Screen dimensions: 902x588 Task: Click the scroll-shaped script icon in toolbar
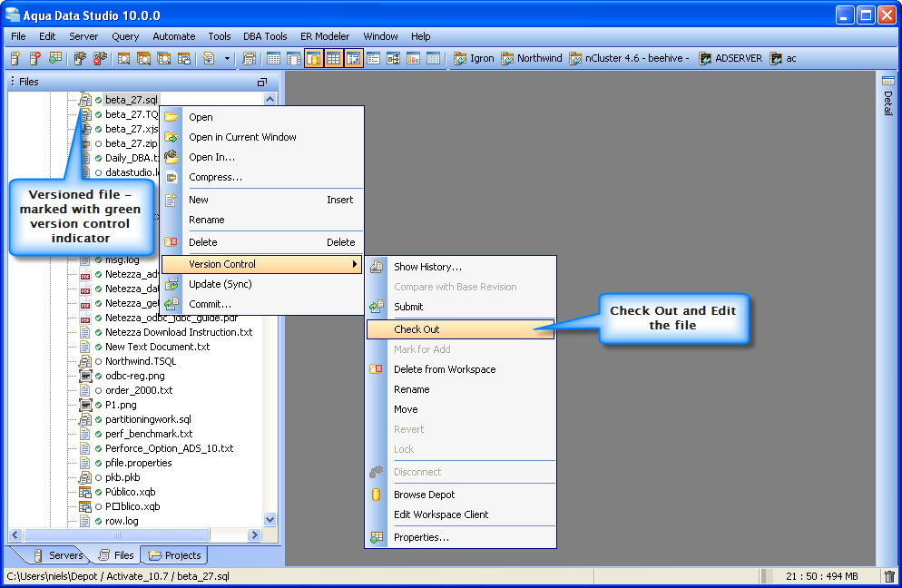[249, 58]
